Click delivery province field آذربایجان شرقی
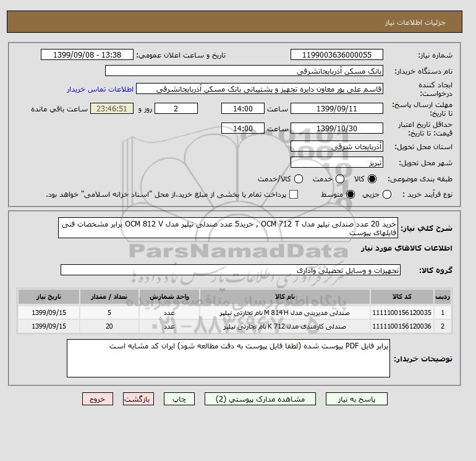 point(337,147)
